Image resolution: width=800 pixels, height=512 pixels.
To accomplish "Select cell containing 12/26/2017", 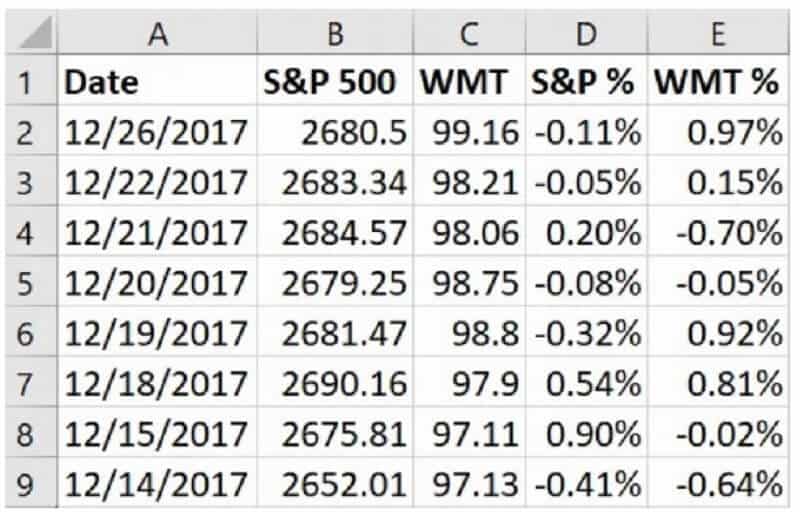I will 157,131.
